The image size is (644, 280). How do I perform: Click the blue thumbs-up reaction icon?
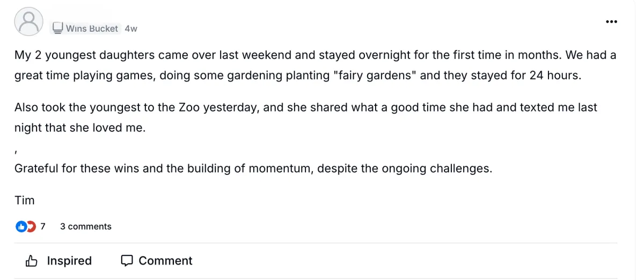[21, 226]
